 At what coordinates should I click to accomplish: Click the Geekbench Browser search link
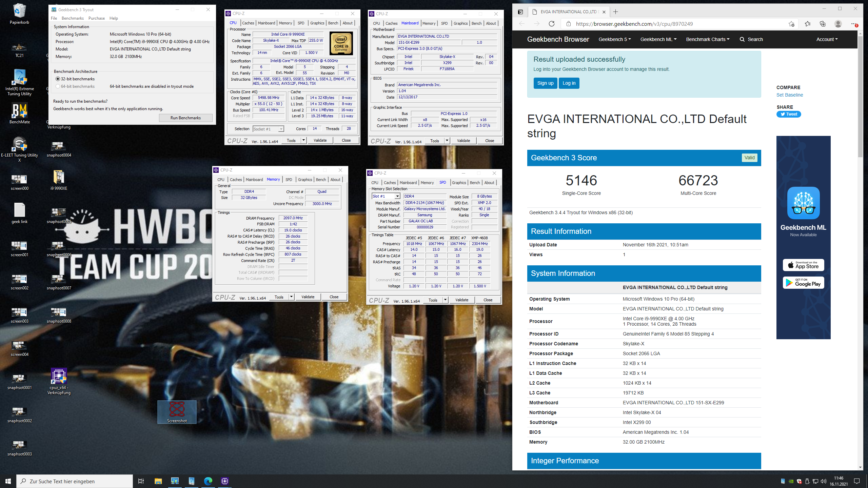point(751,39)
